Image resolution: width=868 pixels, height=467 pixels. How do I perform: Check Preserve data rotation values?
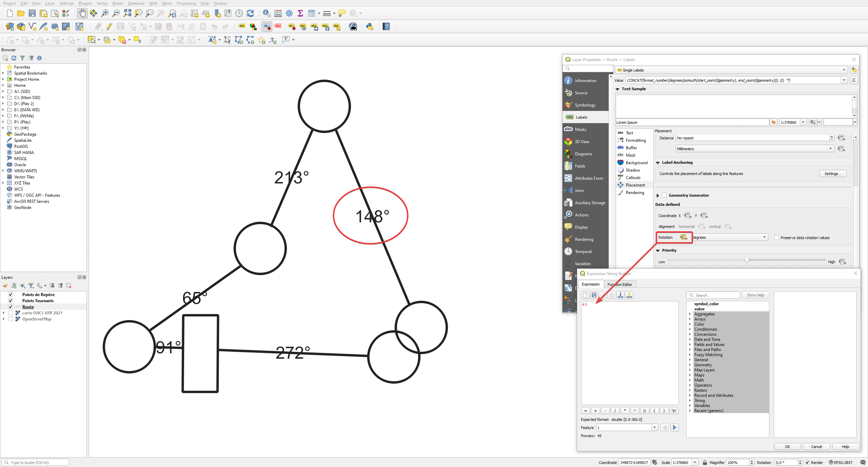(x=777, y=238)
